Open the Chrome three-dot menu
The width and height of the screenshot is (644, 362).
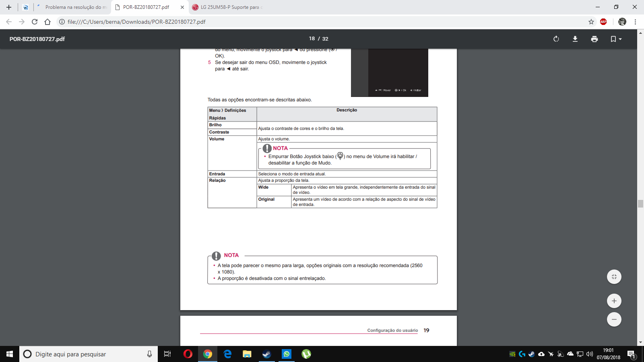(x=636, y=22)
